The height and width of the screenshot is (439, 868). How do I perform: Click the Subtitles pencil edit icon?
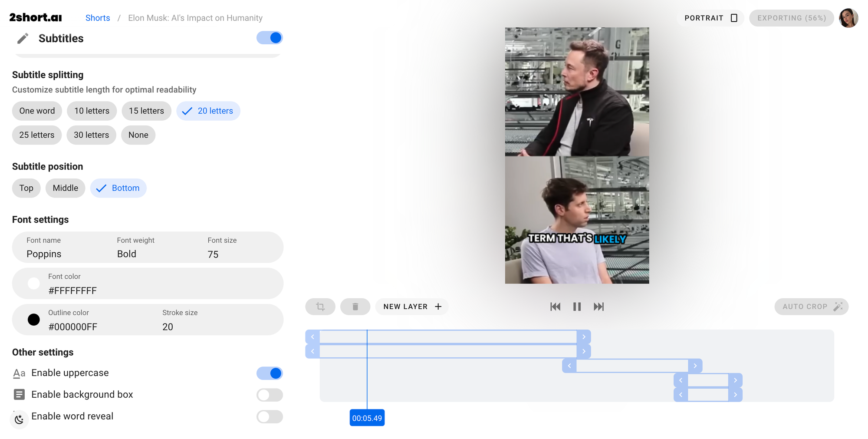[x=23, y=38]
